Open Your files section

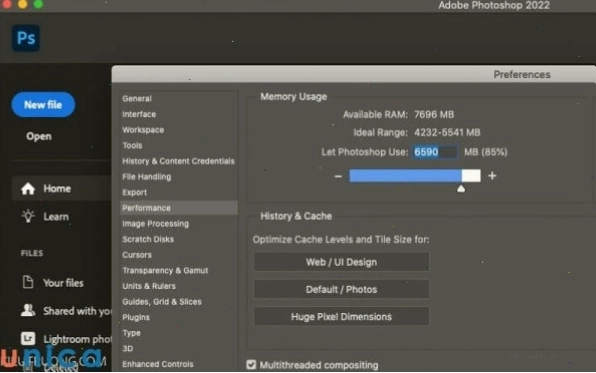pyautogui.click(x=63, y=283)
